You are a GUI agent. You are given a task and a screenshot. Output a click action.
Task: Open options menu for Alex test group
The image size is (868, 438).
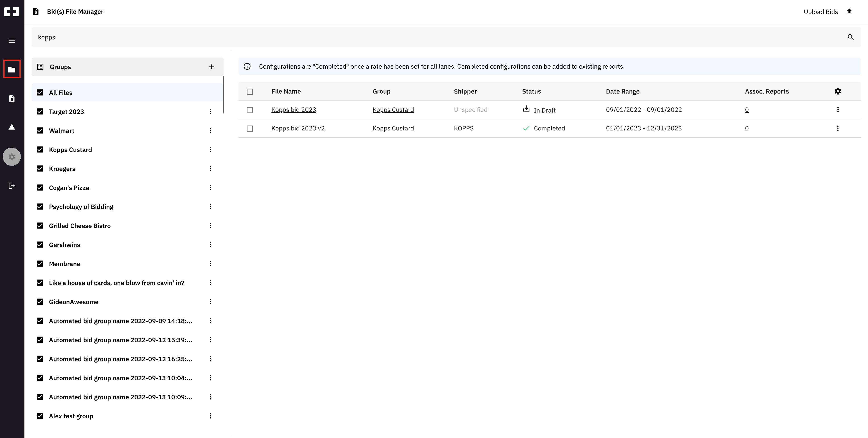tap(211, 416)
